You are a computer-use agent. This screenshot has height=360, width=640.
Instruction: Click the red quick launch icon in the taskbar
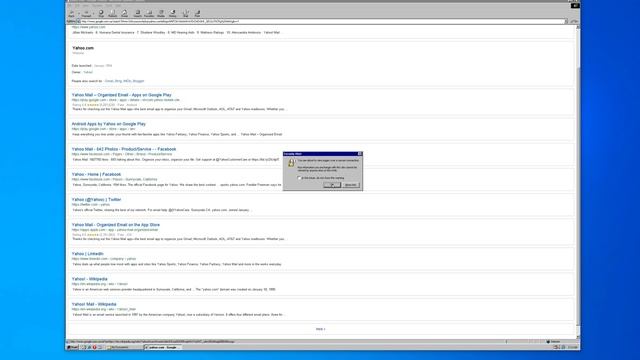(x=94, y=347)
